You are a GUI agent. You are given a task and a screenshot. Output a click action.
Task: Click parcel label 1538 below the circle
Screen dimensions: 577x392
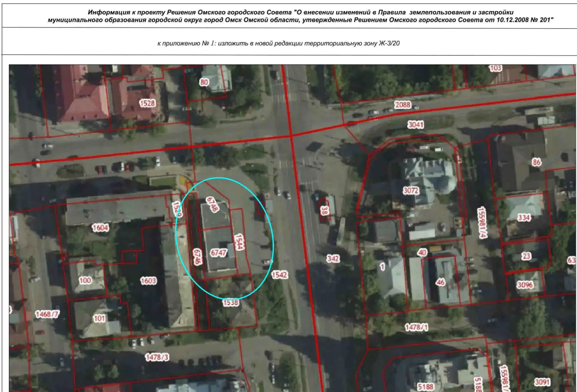[x=231, y=303]
